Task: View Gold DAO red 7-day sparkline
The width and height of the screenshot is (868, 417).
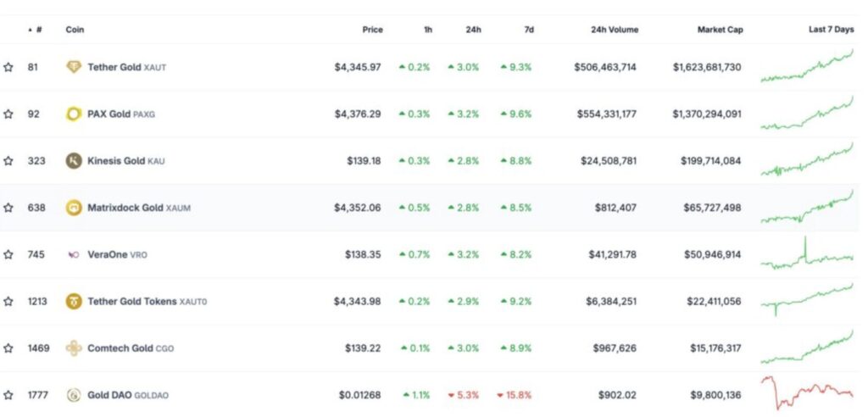Action: 807,393
